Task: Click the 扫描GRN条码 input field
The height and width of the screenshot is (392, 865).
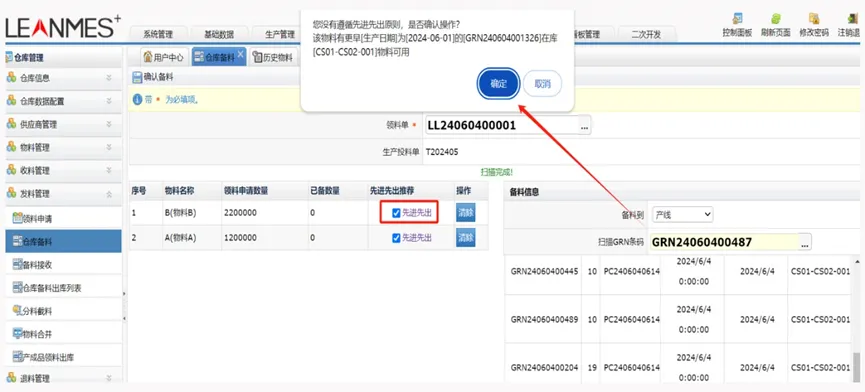Action: click(724, 242)
